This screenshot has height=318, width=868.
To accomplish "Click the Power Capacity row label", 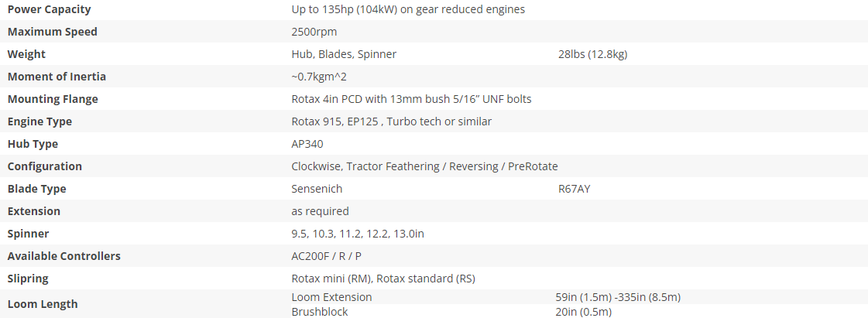I will pos(49,9).
